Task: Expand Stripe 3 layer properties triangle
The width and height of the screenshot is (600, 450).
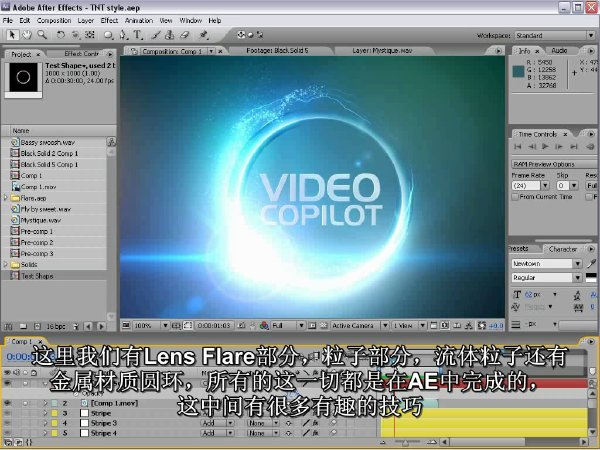Action: coord(45,423)
